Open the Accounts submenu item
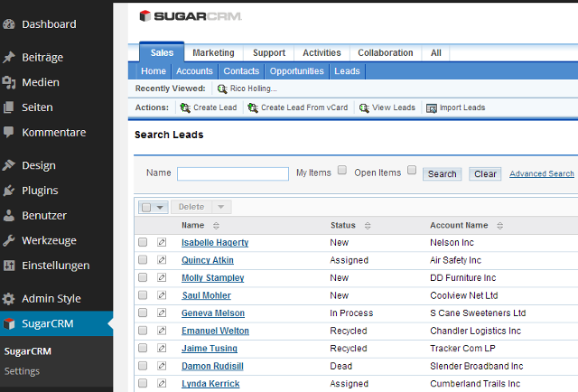Viewport: 578px width, 392px height. 194,70
